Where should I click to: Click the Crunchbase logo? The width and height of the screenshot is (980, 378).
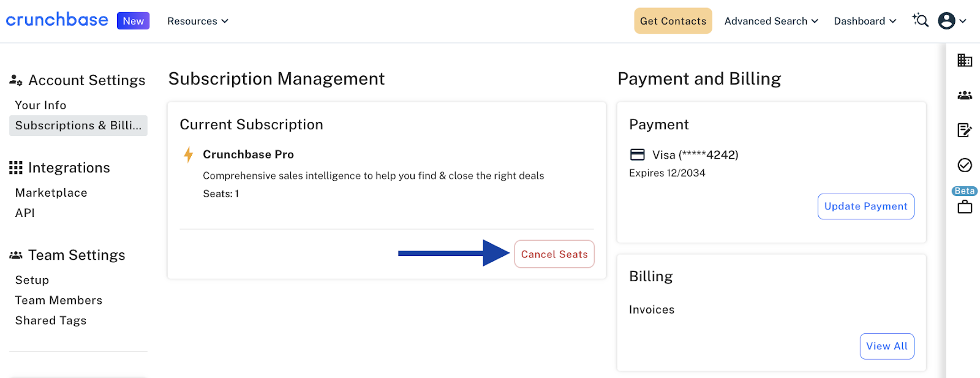57,20
